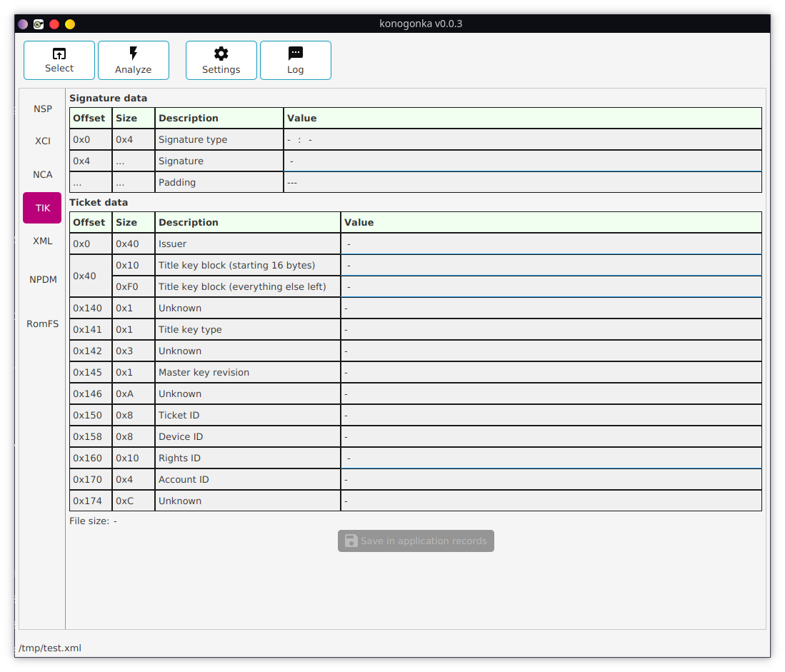
Task: Start analysis with the Analyze button
Action: [x=133, y=60]
